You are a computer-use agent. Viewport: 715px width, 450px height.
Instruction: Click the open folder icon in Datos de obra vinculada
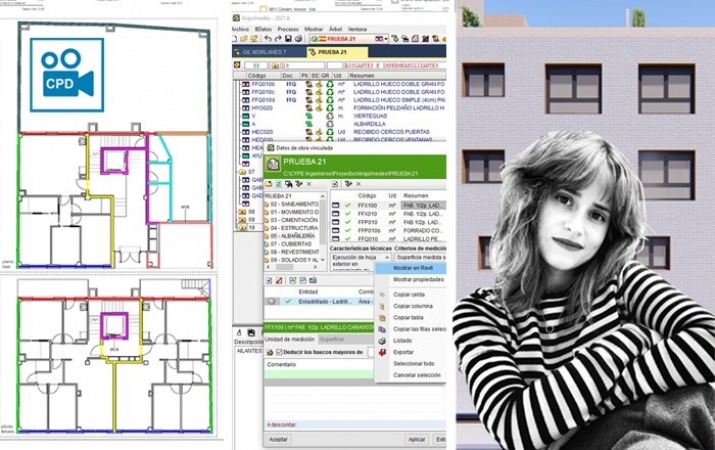click(x=269, y=184)
